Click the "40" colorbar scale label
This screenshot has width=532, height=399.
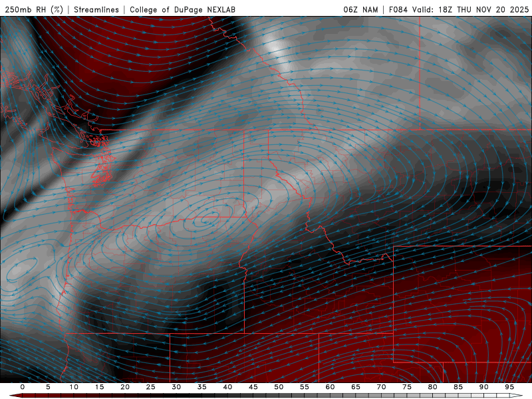click(x=227, y=387)
